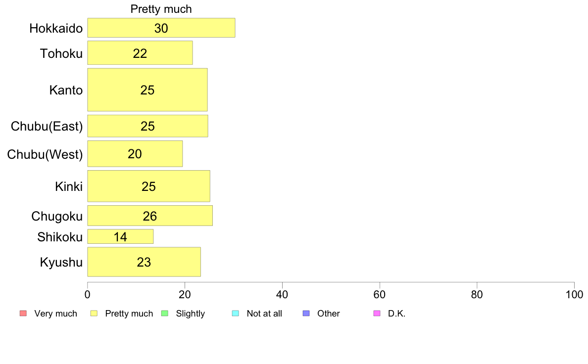Select the Chugoku bar showing 26
This screenshot has width=588, height=364.
(x=150, y=216)
